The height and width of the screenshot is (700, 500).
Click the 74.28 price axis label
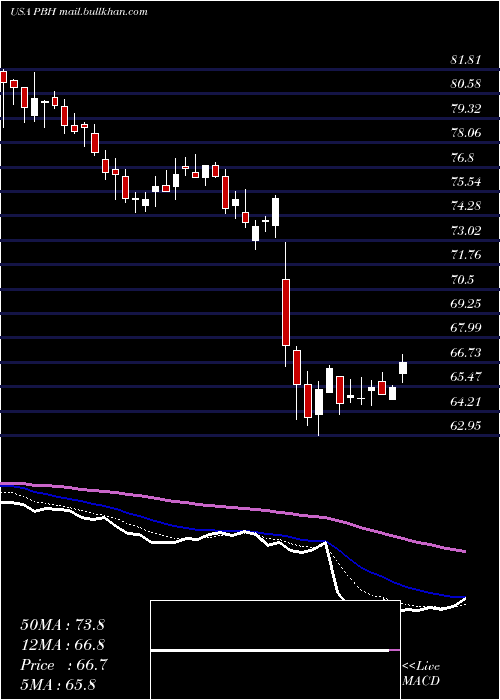click(x=466, y=206)
